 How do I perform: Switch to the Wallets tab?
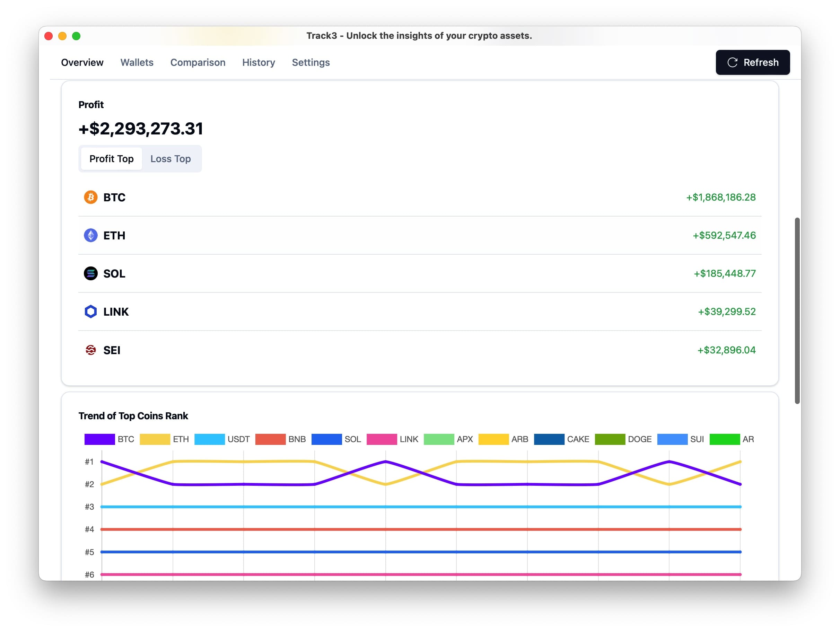[137, 63]
